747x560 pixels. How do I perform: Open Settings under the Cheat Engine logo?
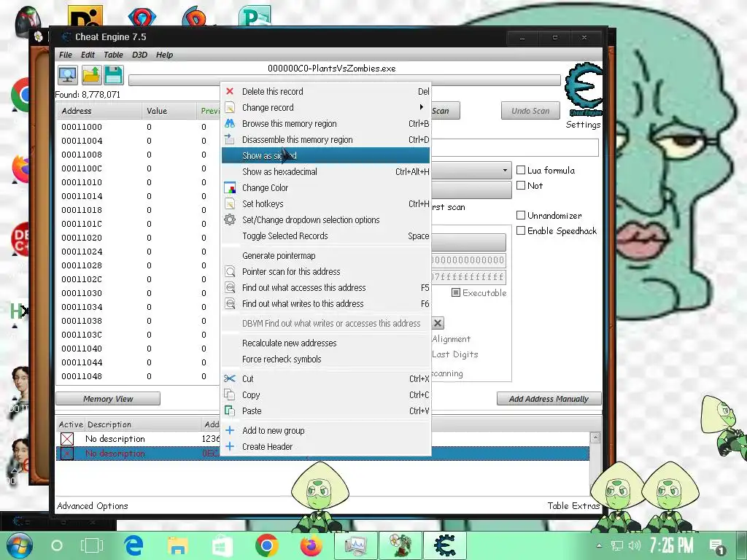click(x=583, y=124)
